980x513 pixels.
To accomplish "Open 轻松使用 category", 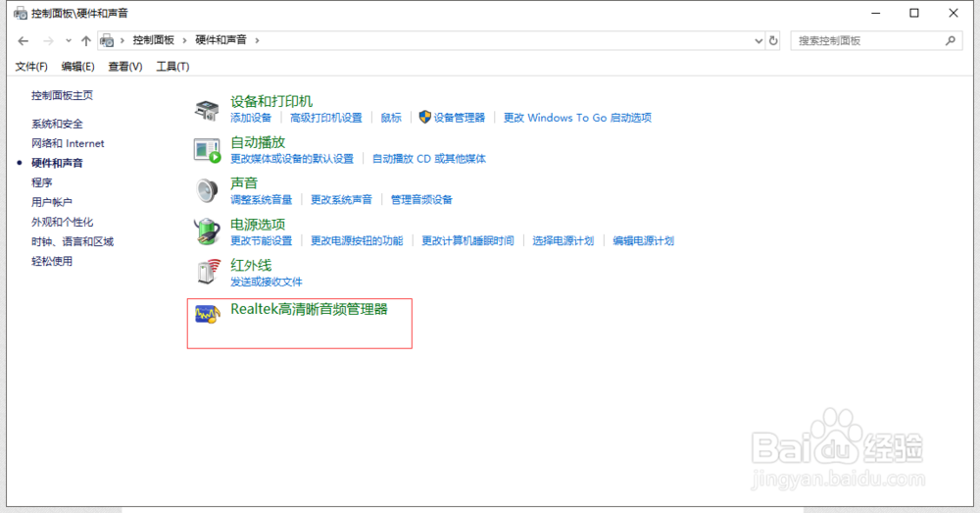I will [x=52, y=261].
